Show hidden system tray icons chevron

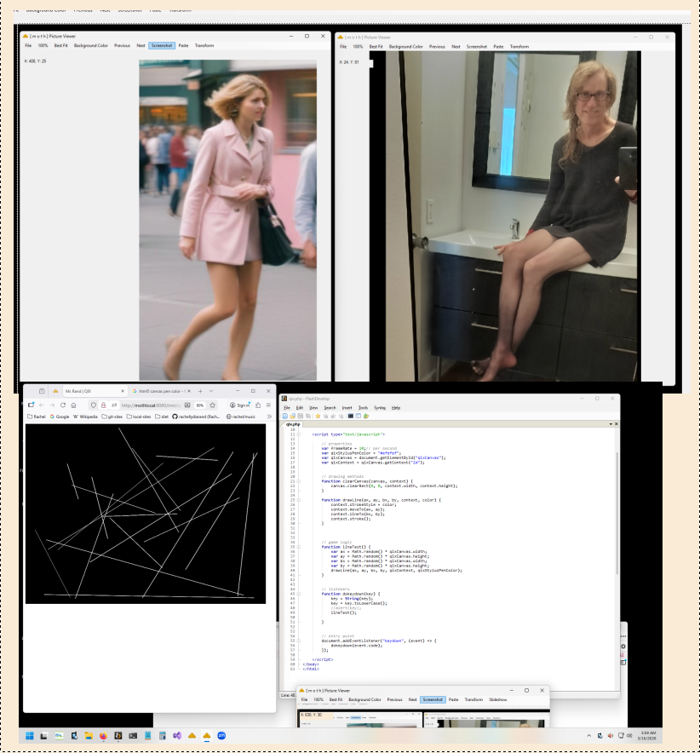tap(588, 735)
